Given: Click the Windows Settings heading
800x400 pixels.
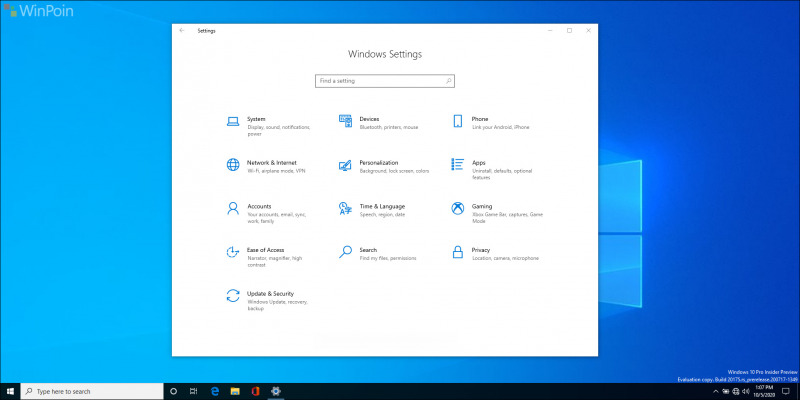Looking at the screenshot, I should click(x=385, y=54).
